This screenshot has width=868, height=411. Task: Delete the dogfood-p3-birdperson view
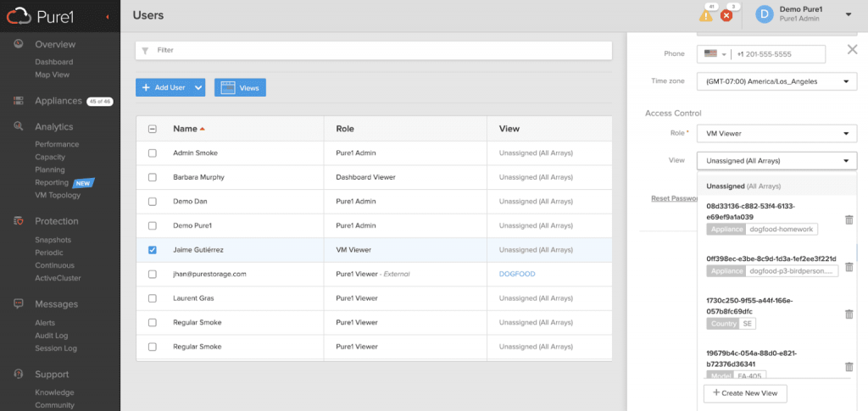[849, 267]
